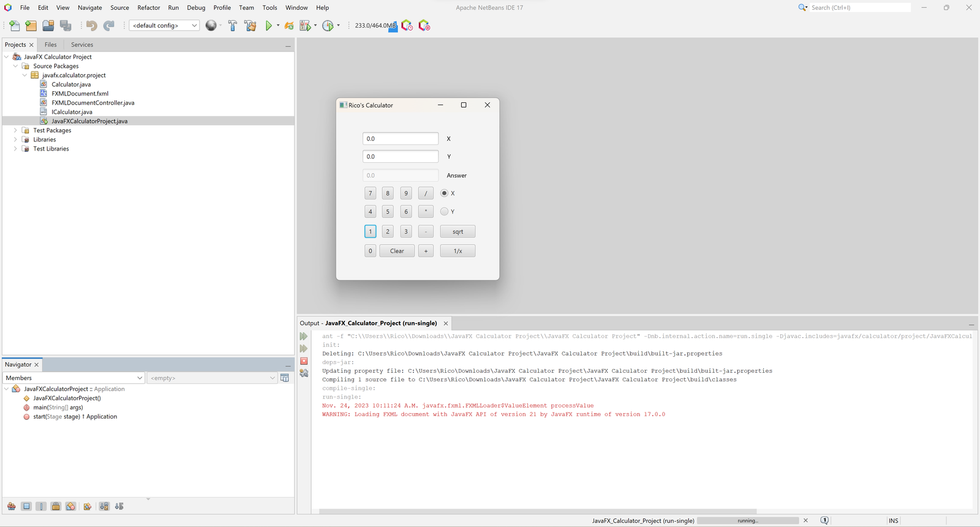Open the Members dropdown in Navigator
This screenshot has width=980, height=527.
pos(74,378)
